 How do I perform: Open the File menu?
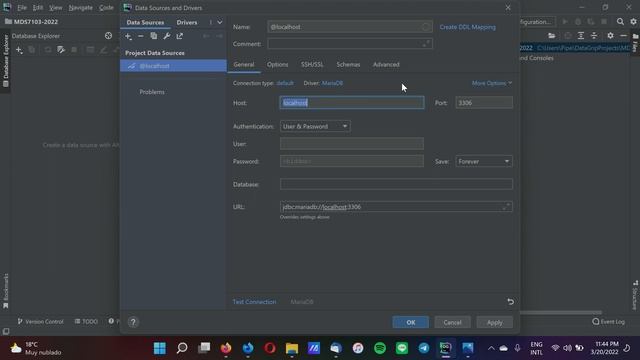pos(22,8)
